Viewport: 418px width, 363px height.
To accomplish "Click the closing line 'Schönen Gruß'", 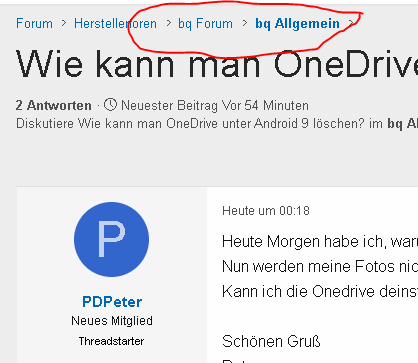I will 271,341.
